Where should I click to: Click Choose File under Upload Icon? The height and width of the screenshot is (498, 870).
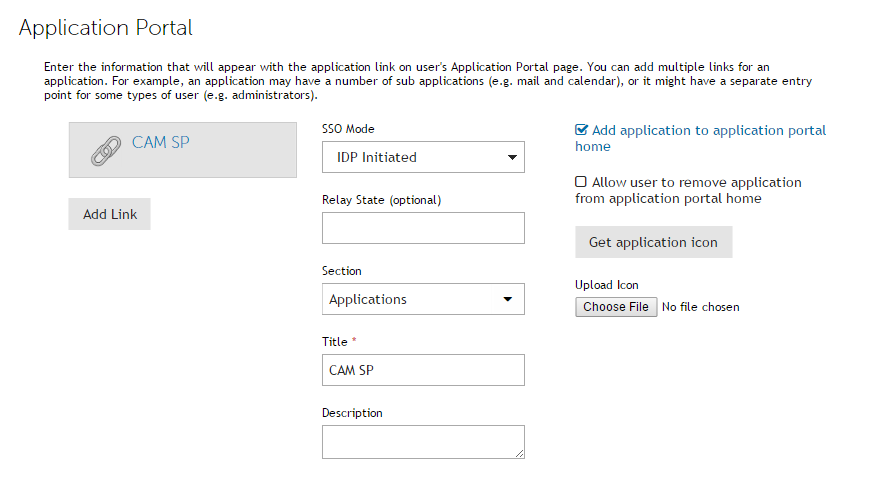coord(616,307)
